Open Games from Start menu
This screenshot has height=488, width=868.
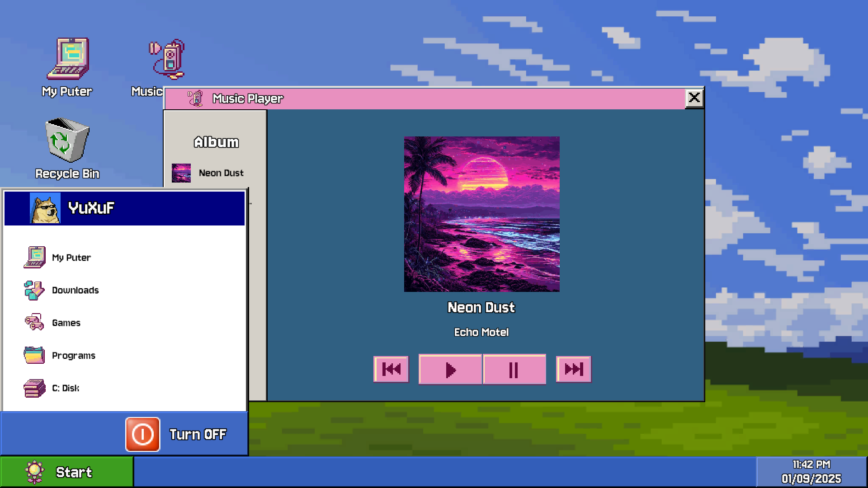click(66, 323)
